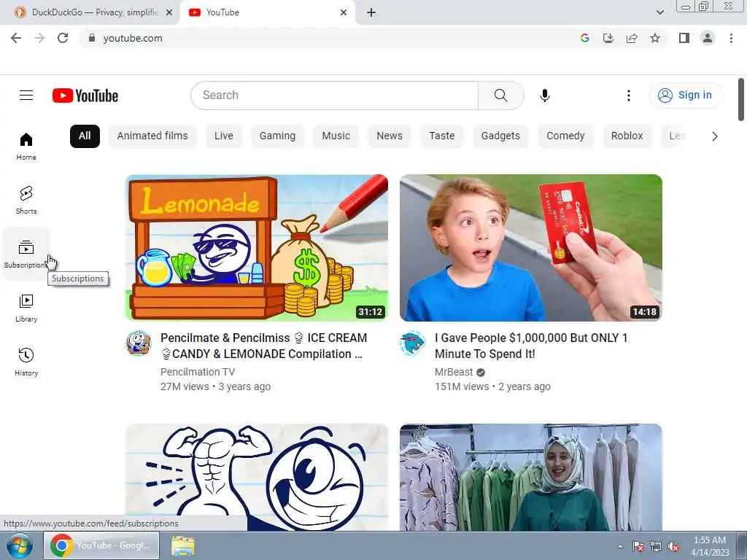The height and width of the screenshot is (560, 747).
Task: Click the muted volume tray icon
Action: (x=673, y=547)
